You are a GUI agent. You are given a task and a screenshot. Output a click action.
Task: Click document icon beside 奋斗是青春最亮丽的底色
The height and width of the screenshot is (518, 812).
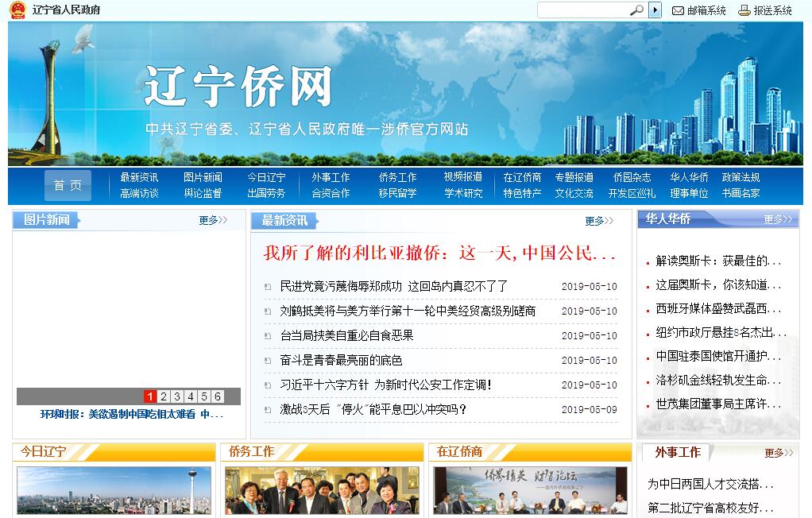pyautogui.click(x=269, y=361)
